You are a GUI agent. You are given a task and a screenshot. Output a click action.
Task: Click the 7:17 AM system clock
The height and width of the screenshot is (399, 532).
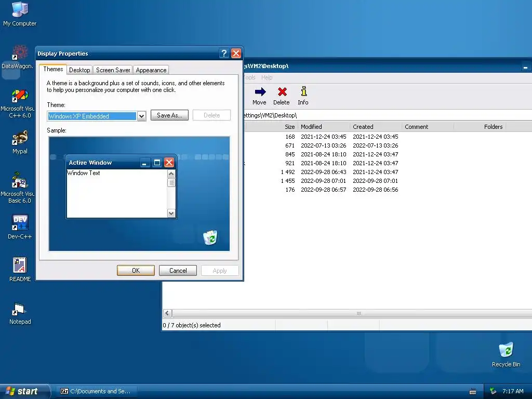(x=513, y=391)
